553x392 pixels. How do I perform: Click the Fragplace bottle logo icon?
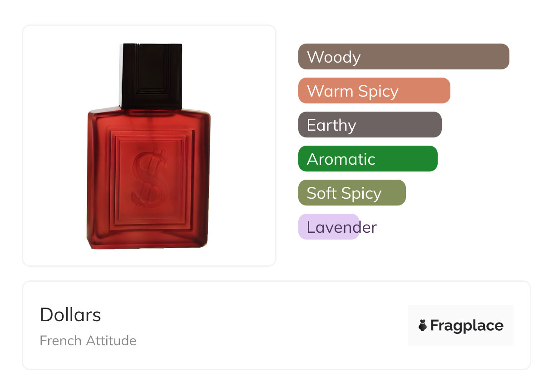tap(423, 325)
